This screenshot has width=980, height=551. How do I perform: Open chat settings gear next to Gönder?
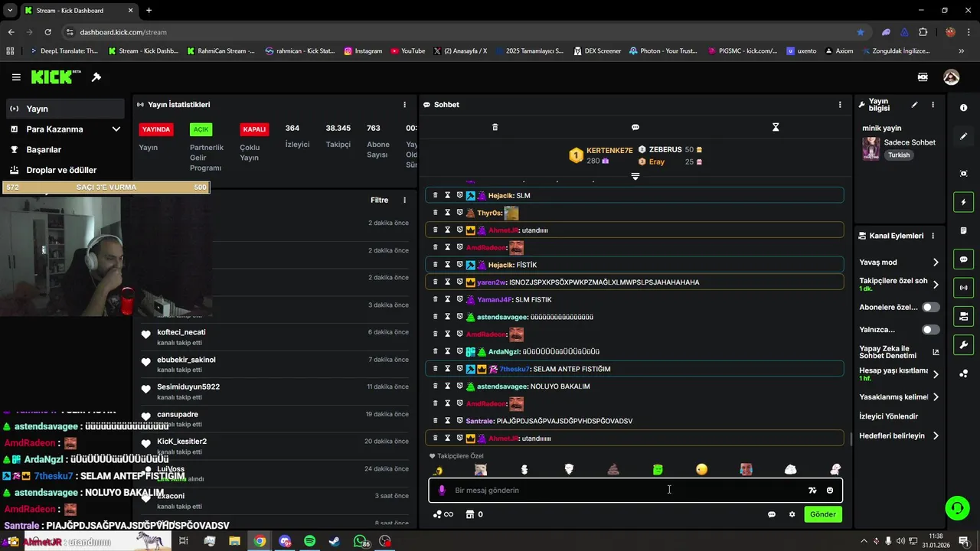(x=792, y=514)
